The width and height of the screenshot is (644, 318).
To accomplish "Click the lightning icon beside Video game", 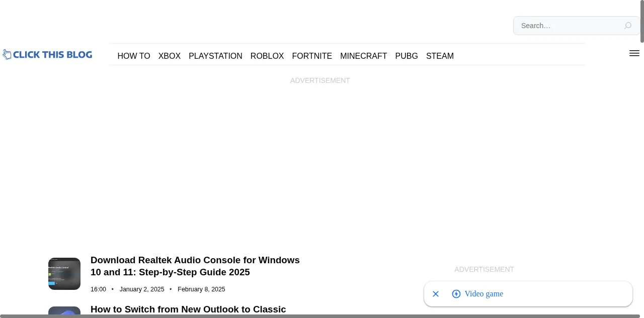I will pyautogui.click(x=456, y=294).
